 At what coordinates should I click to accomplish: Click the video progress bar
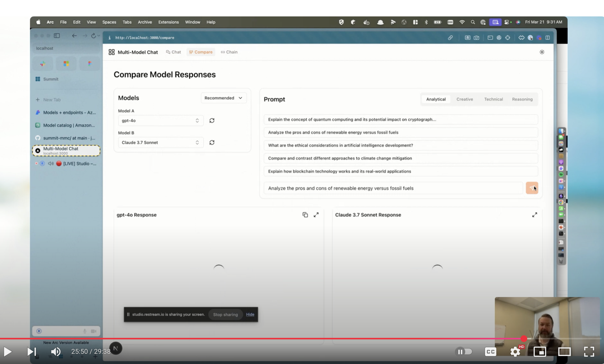coord(282,338)
